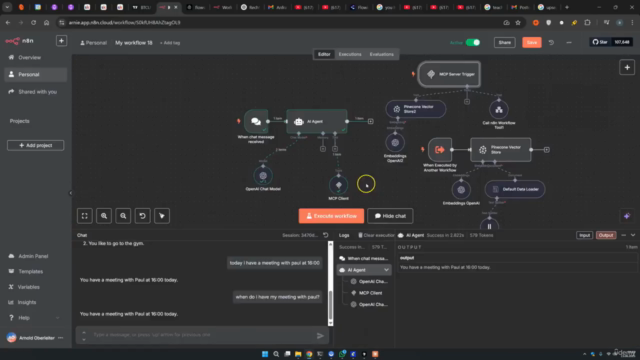Viewport: 640px width, 360px height.
Task: Select the Pinecone Vector Store2 node
Action: click(x=416, y=109)
